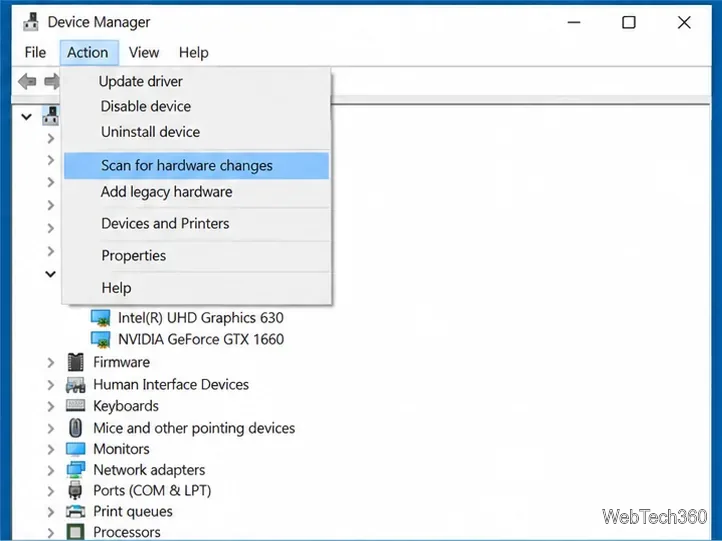Click NVIDIA GeForce GTX 1660 adapter icon

(100, 339)
